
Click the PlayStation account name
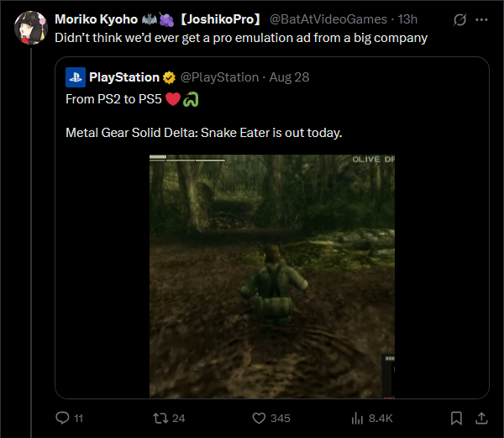[x=123, y=77]
